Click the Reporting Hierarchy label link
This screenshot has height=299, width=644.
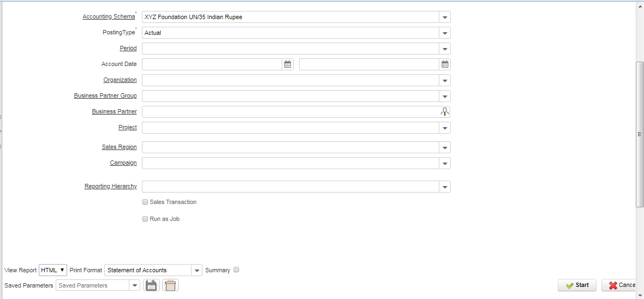click(110, 187)
